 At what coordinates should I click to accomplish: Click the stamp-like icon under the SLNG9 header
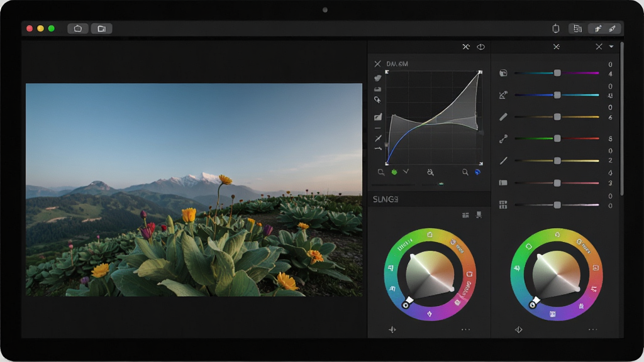479,215
